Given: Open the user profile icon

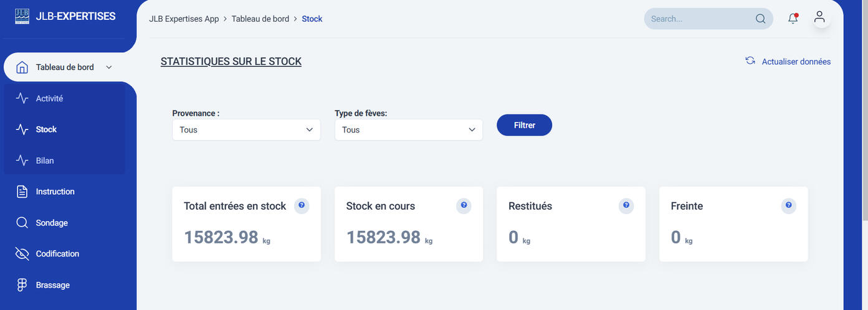Looking at the screenshot, I should [x=819, y=18].
